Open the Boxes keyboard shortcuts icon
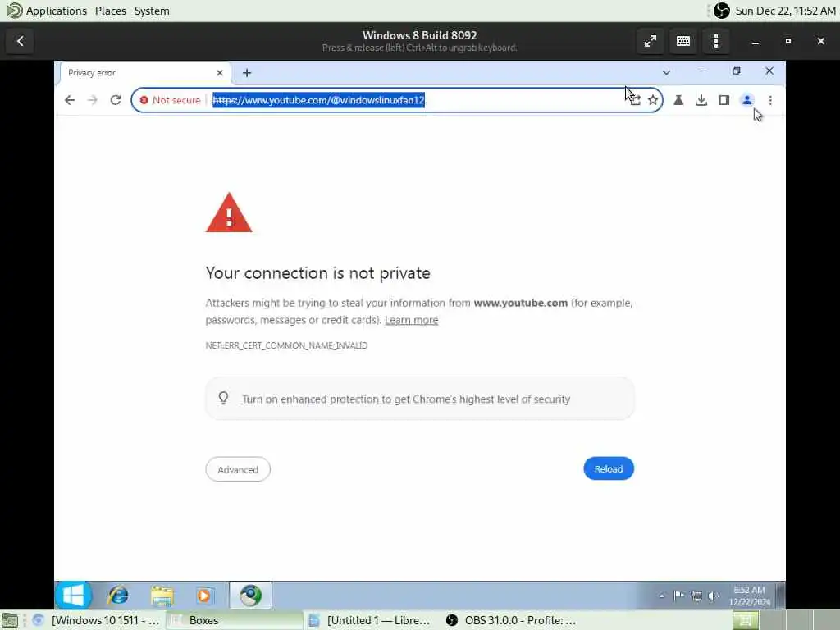The image size is (840, 630). 683,41
